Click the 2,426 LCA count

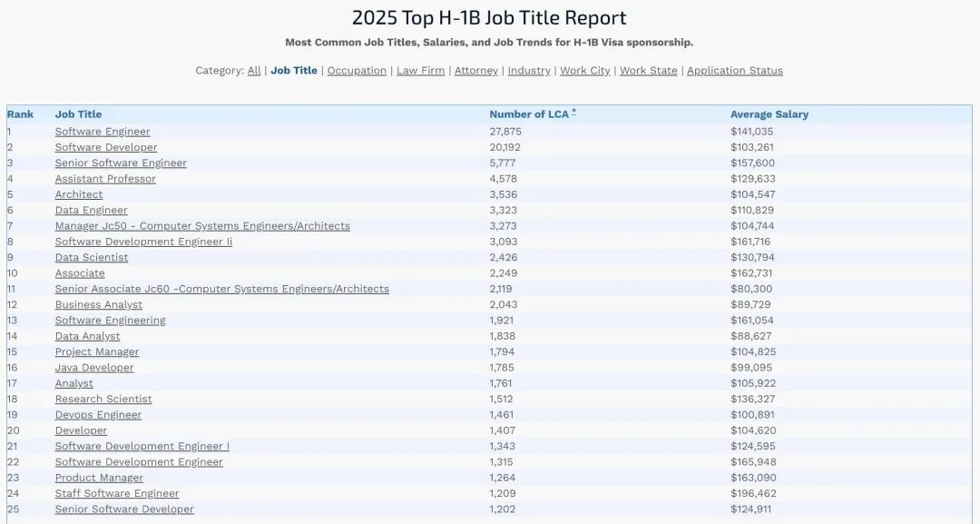pyautogui.click(x=503, y=258)
